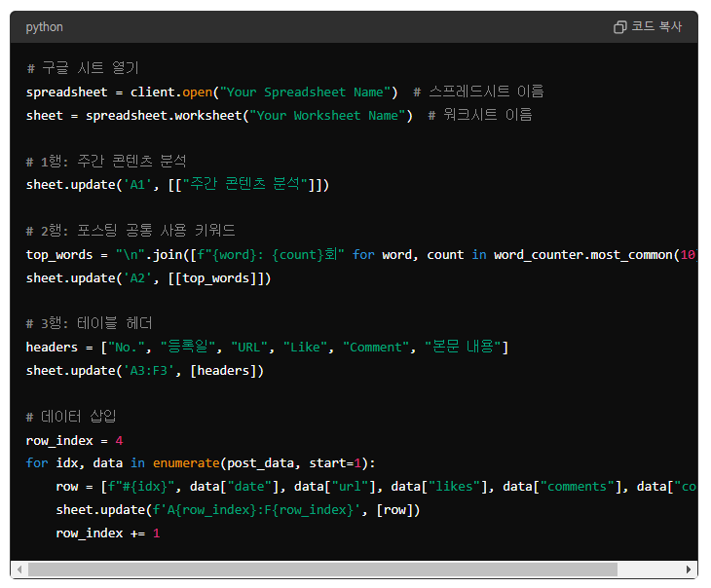Click the 'row_index = 4' line
Viewport: 711px width, 588px height.
74,441
